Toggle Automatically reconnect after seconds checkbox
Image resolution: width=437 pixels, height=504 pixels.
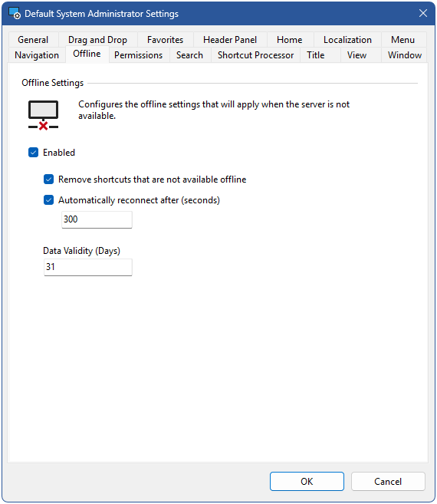[x=48, y=200]
